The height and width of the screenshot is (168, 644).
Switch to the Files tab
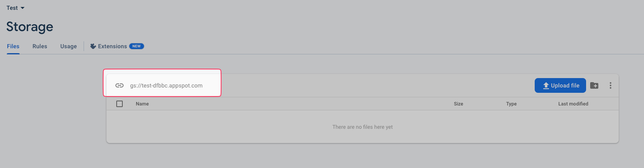click(x=13, y=46)
